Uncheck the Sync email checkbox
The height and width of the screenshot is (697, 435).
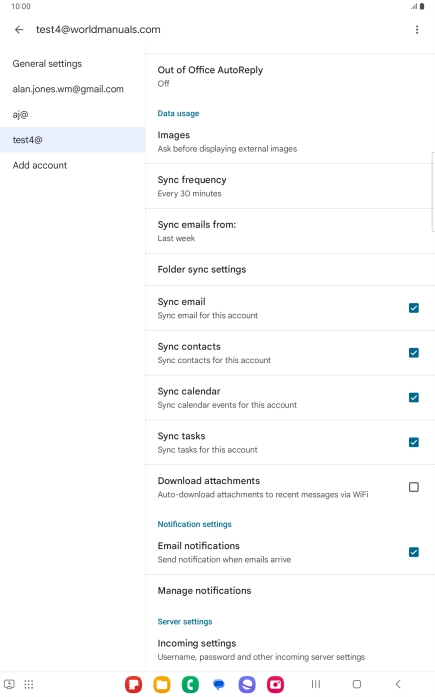point(414,308)
